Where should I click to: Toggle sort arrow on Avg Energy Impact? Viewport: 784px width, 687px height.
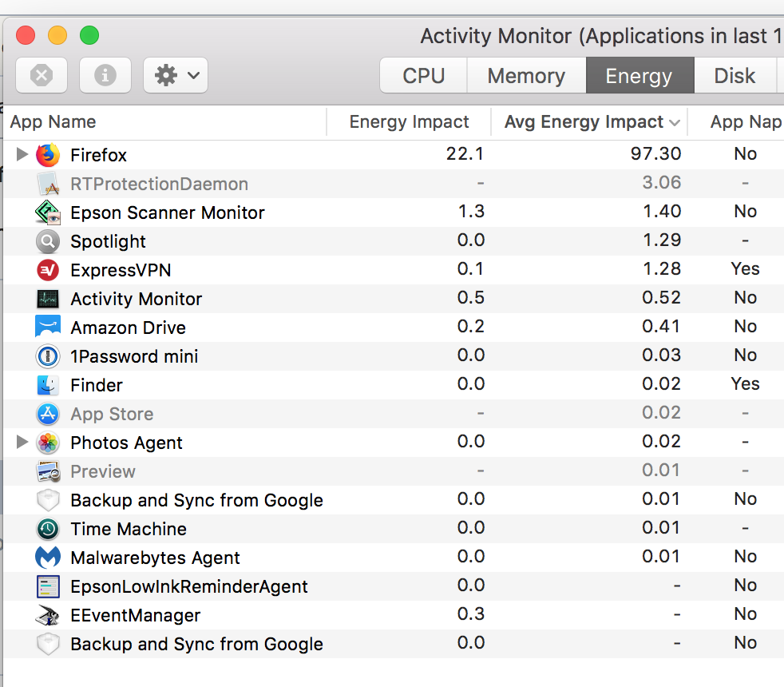click(675, 122)
